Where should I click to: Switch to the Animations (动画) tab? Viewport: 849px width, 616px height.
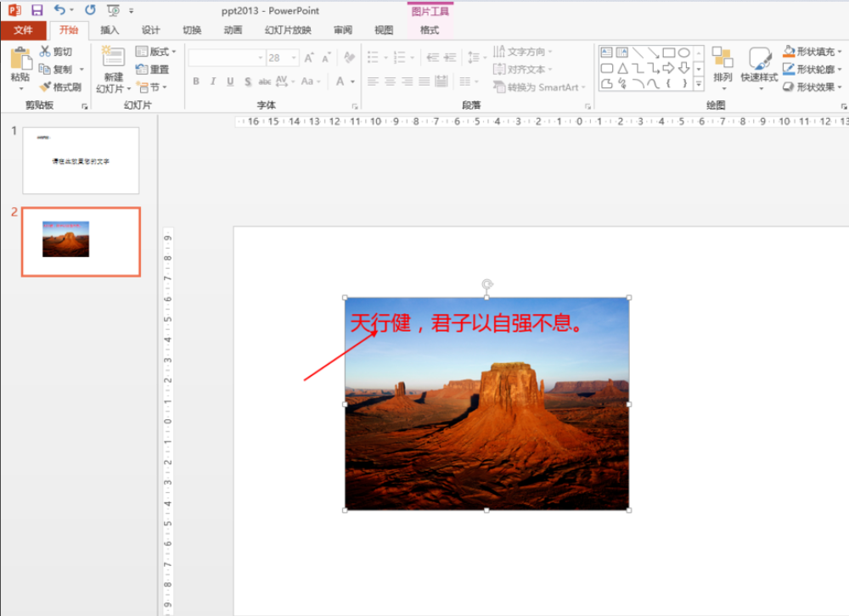(x=233, y=31)
